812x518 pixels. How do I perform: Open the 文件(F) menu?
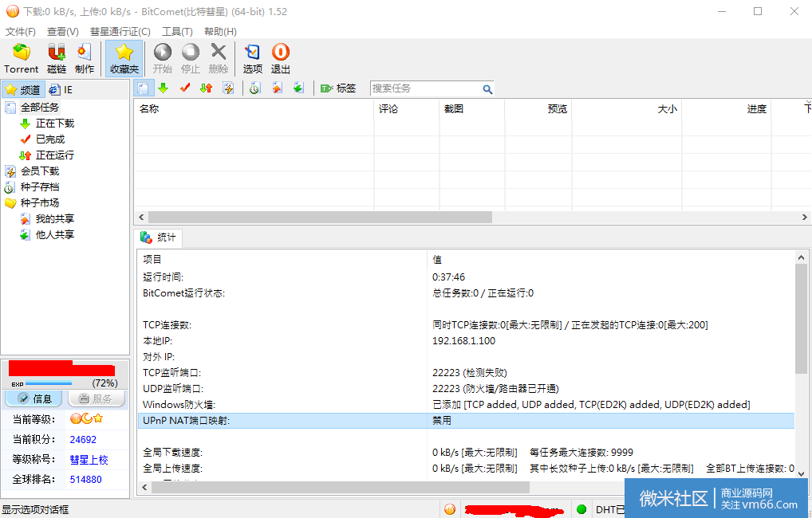pyautogui.click(x=20, y=32)
